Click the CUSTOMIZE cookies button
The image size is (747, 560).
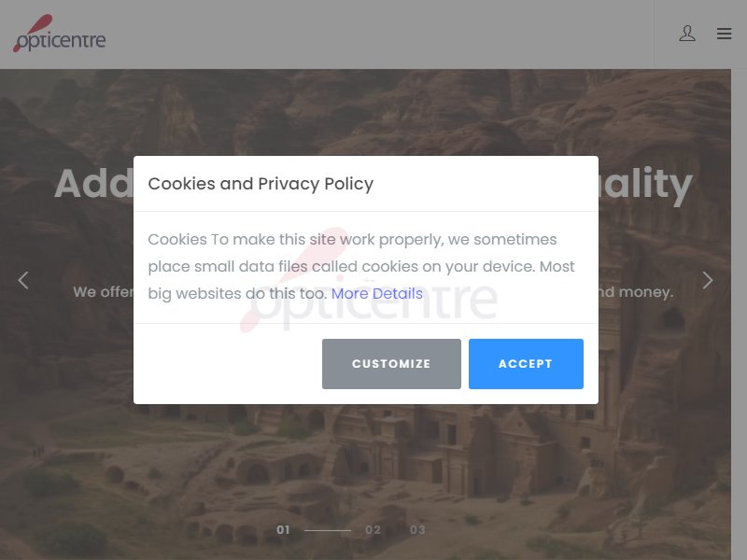pyautogui.click(x=391, y=364)
